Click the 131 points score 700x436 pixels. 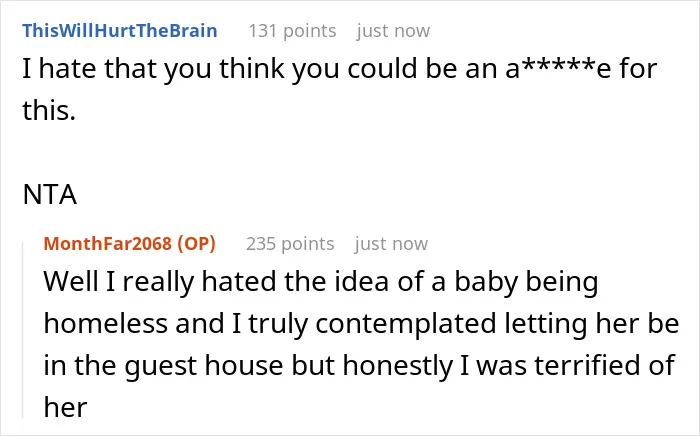[292, 31]
